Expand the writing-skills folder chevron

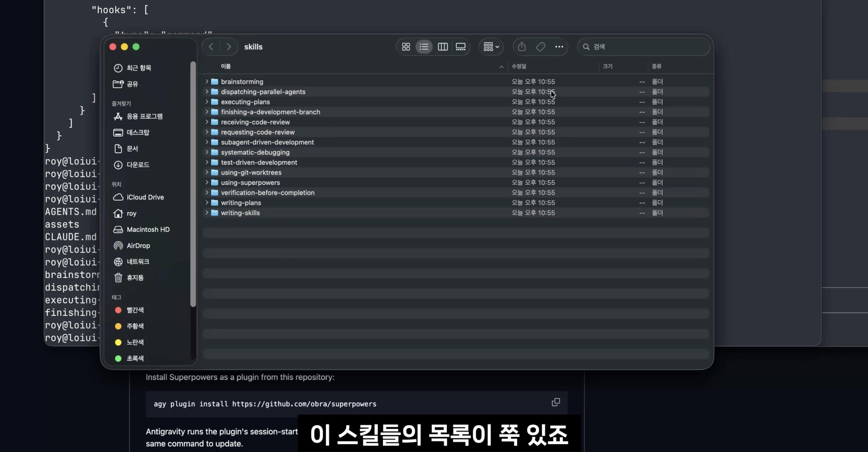207,213
